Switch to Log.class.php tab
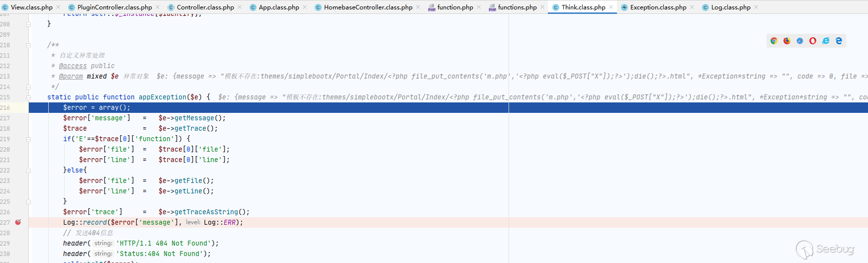 pos(731,7)
